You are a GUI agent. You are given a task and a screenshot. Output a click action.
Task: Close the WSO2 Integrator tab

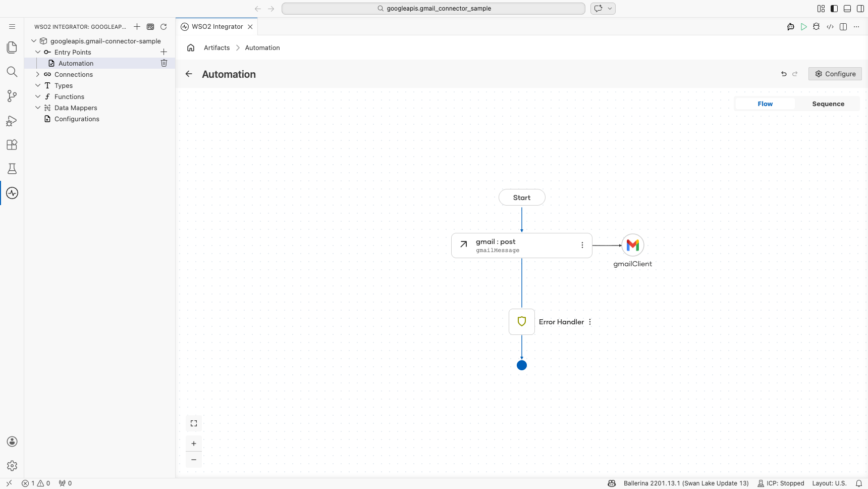(250, 27)
